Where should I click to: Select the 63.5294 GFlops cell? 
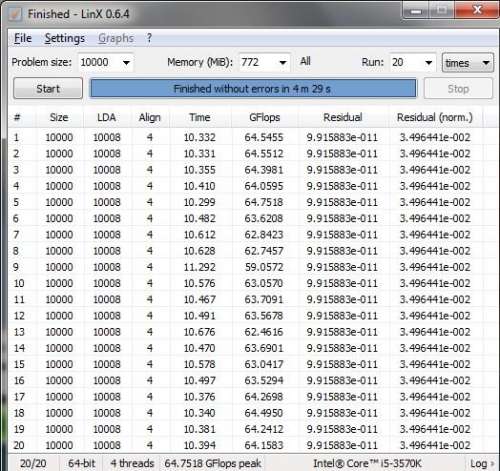[x=264, y=380]
